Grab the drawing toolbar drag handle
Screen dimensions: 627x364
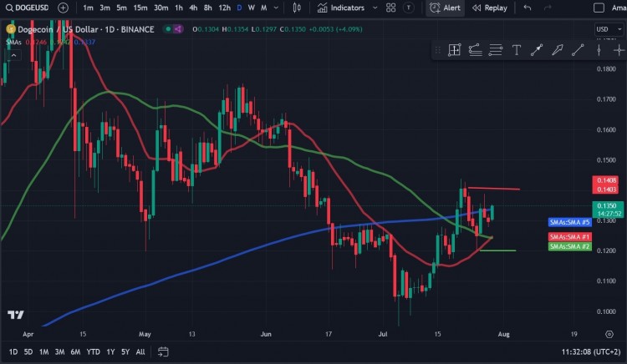click(438, 50)
